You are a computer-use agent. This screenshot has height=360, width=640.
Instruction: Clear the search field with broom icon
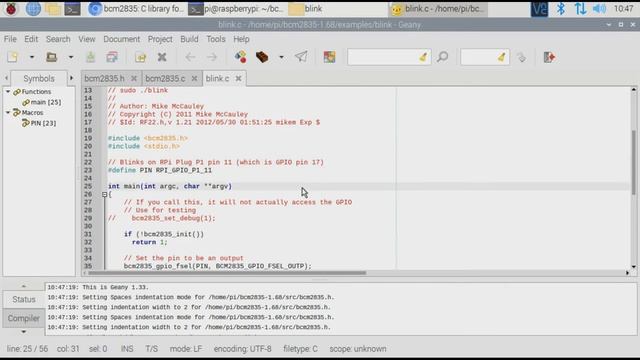423,57
